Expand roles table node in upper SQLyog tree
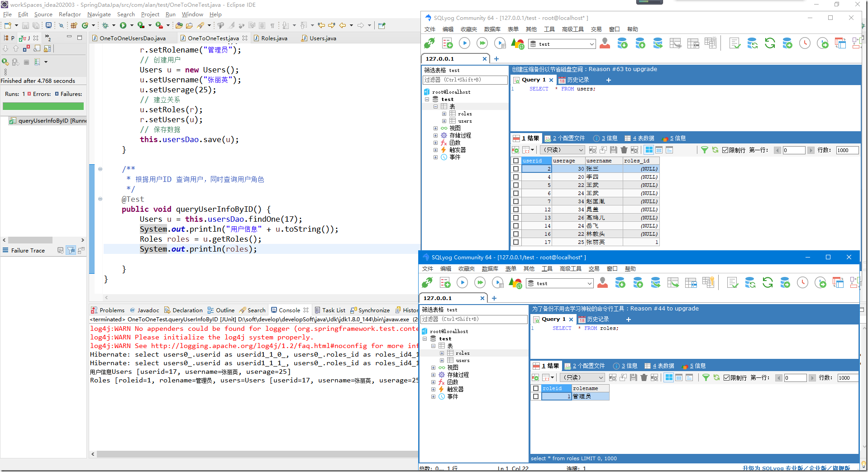The height and width of the screenshot is (472, 868). [444, 114]
